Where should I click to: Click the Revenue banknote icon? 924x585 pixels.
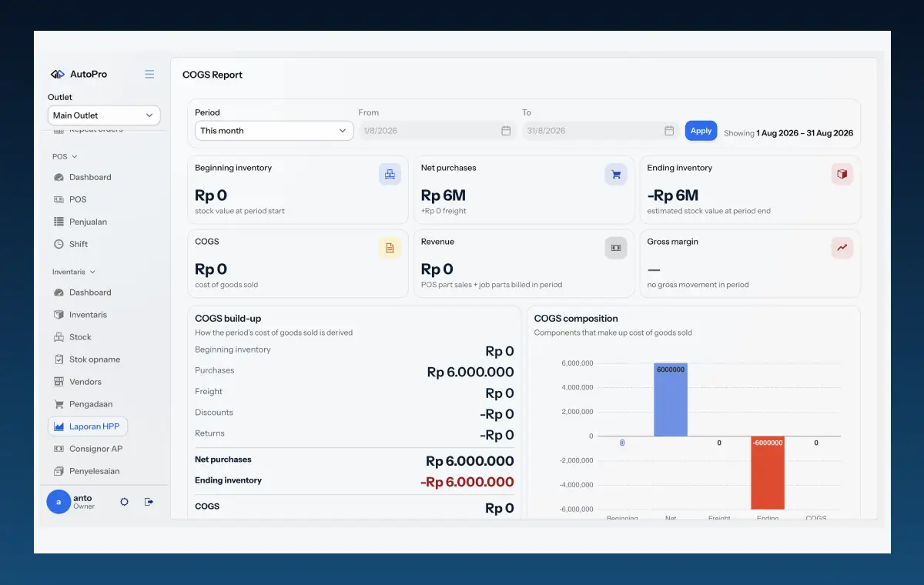click(616, 248)
